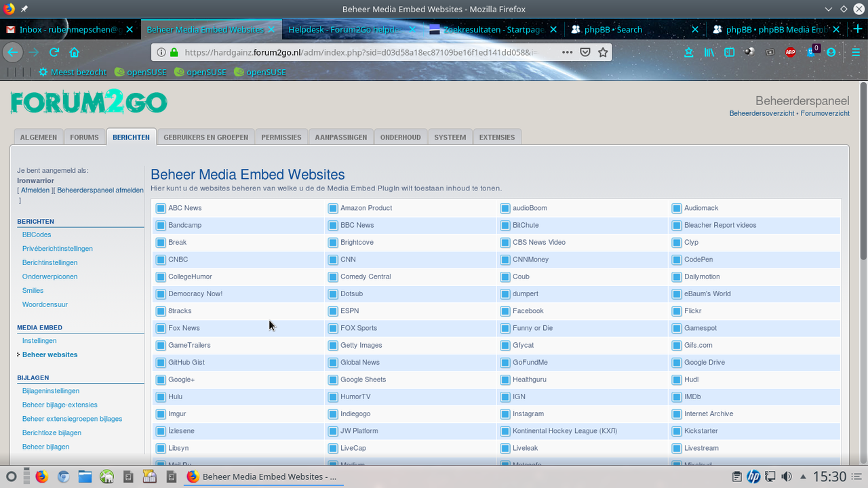Screen dimensions: 868x488
Task: Open the EXTENSIES tab
Action: 497,137
